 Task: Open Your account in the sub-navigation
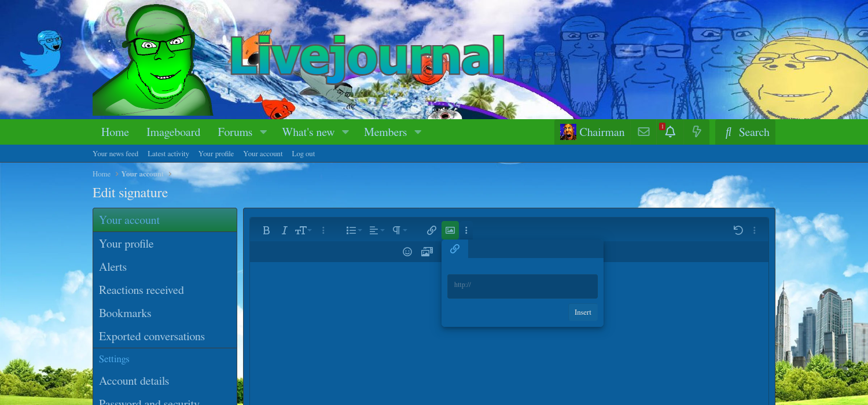pyautogui.click(x=263, y=154)
